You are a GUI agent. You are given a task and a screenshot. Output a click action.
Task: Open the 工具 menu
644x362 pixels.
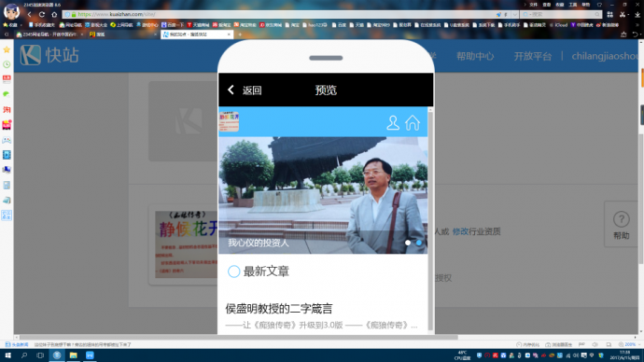point(572,5)
